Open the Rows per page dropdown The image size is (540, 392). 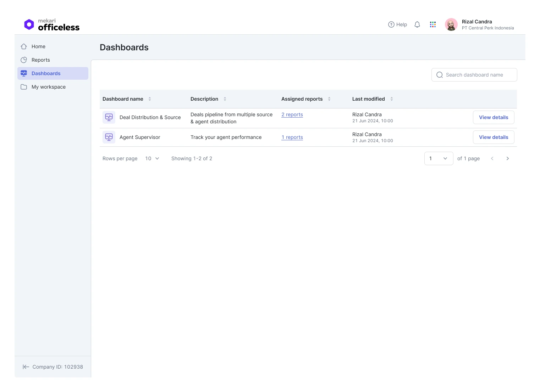(152, 158)
